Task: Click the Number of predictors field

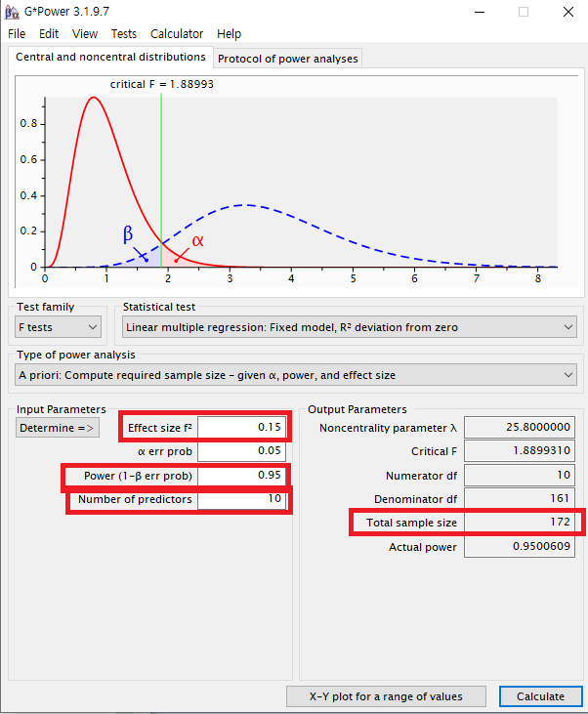Action: [241, 499]
